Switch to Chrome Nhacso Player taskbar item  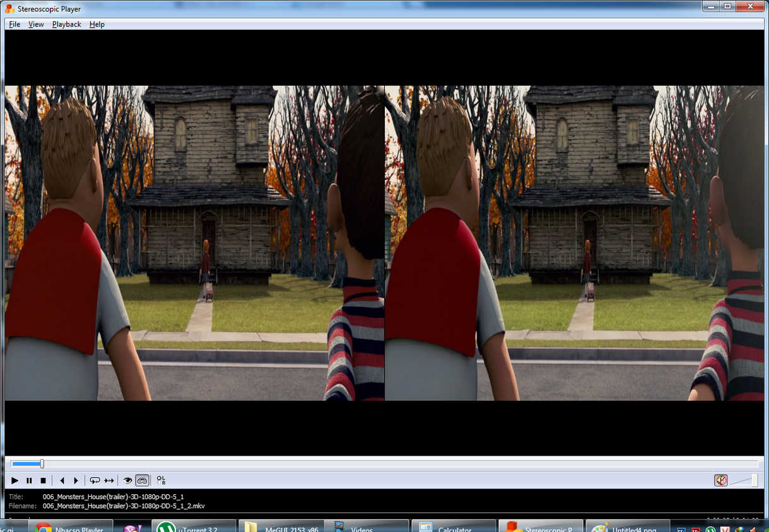pyautogui.click(x=71, y=526)
